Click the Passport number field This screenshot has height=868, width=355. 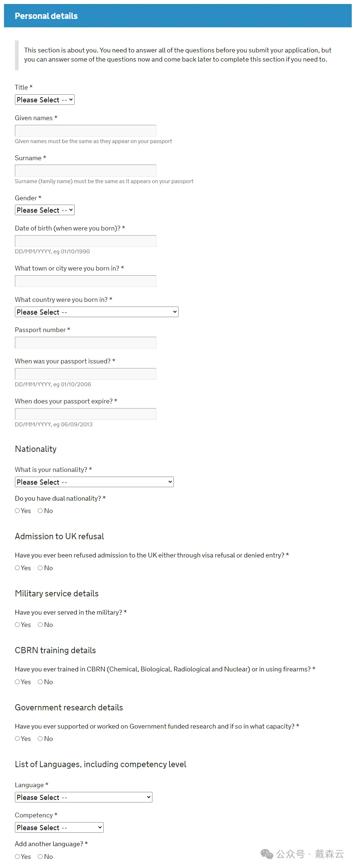[x=85, y=343]
